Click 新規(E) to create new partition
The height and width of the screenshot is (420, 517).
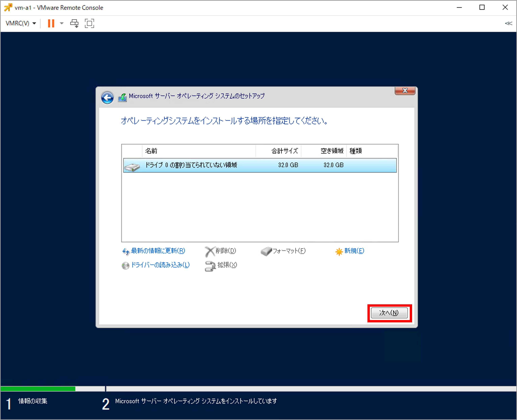tap(354, 251)
